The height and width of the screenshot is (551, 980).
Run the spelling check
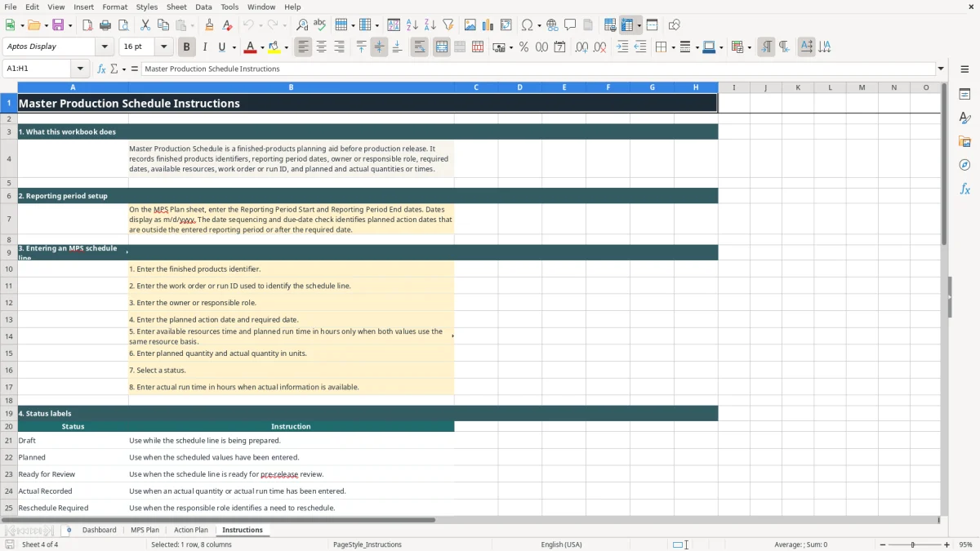pos(320,25)
